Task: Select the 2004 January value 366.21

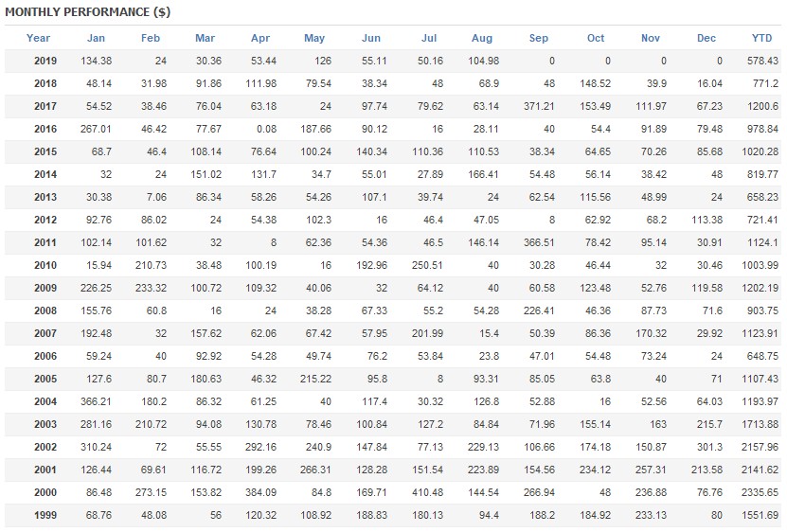Action: [94, 401]
